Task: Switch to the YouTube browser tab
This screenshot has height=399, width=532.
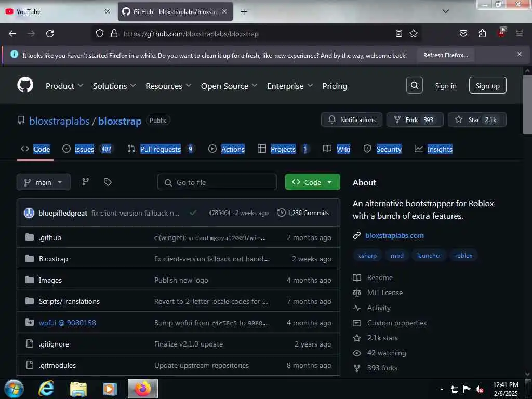Action: click(x=58, y=11)
